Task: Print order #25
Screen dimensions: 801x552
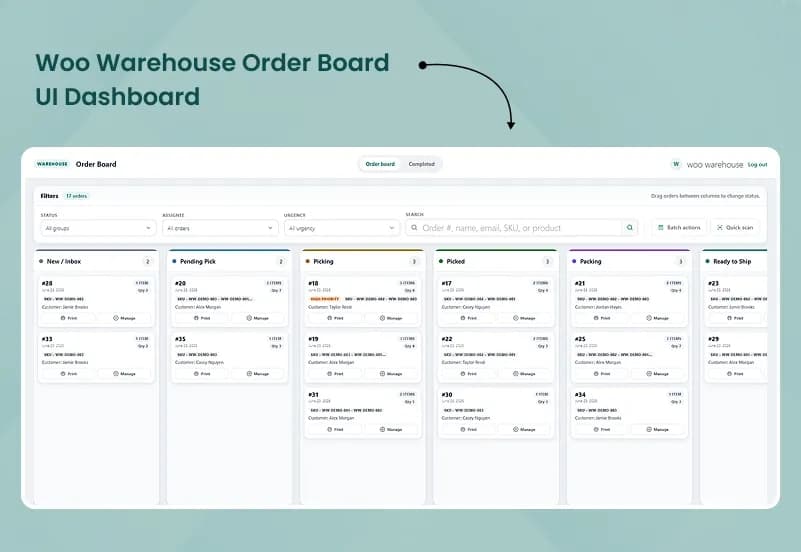Action: pos(602,374)
